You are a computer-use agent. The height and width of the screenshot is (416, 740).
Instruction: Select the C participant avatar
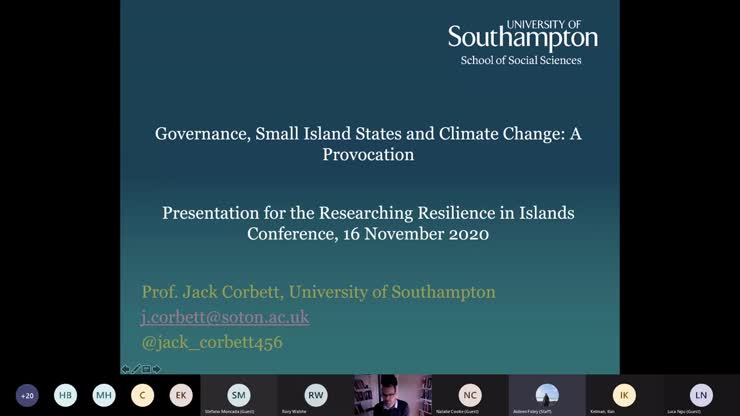(142, 395)
